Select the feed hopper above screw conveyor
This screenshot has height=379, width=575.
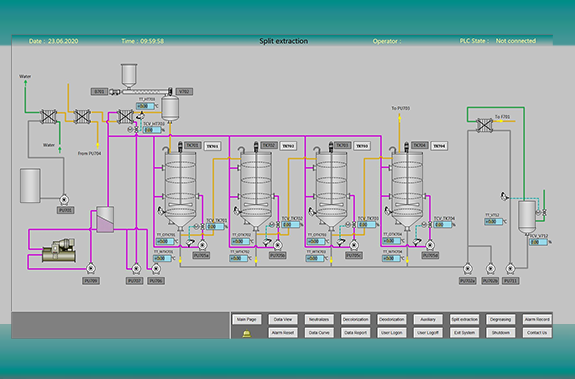[129, 76]
